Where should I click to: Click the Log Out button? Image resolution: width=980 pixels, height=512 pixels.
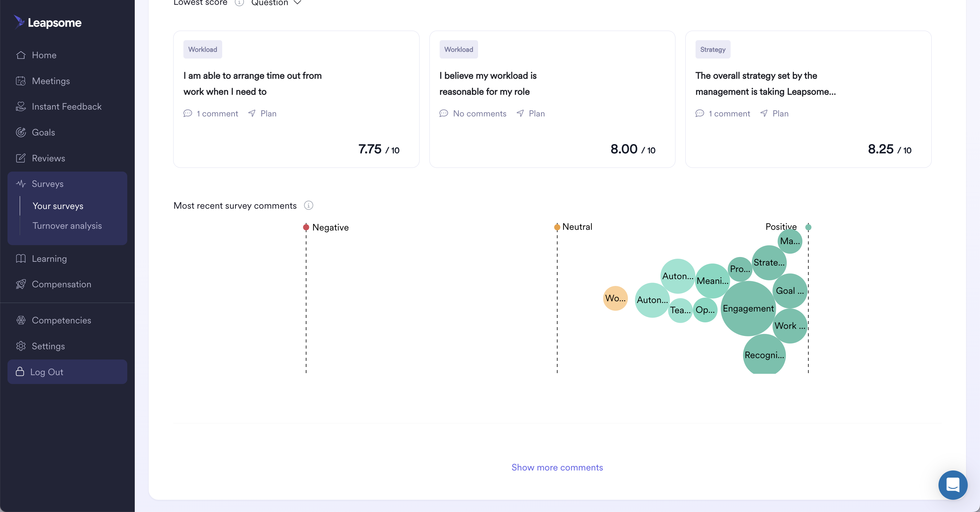67,372
